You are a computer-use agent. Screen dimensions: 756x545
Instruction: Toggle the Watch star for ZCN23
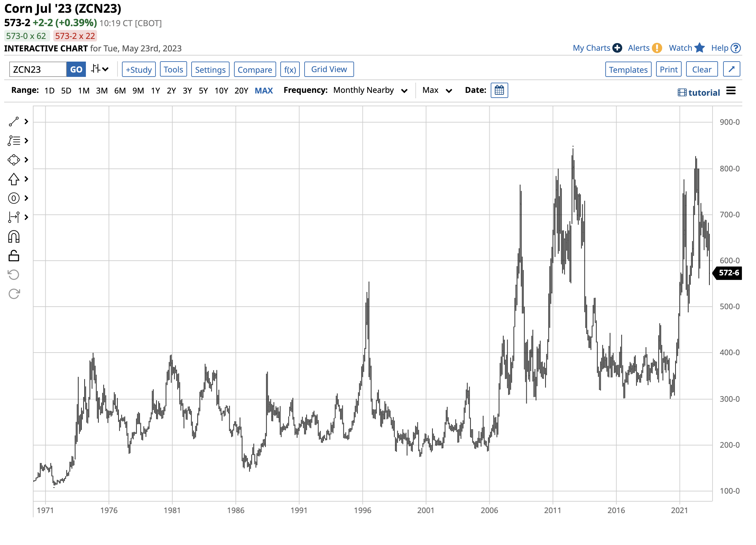[700, 48]
